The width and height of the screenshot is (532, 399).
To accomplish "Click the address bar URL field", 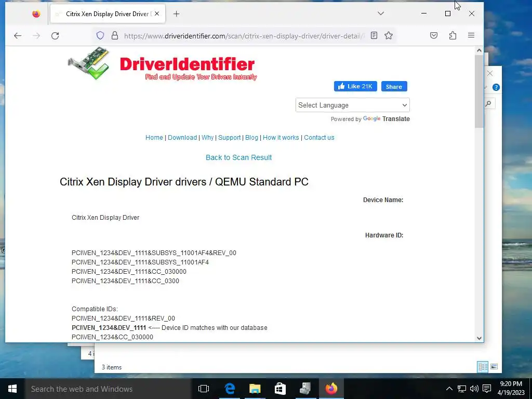I will tap(244, 36).
